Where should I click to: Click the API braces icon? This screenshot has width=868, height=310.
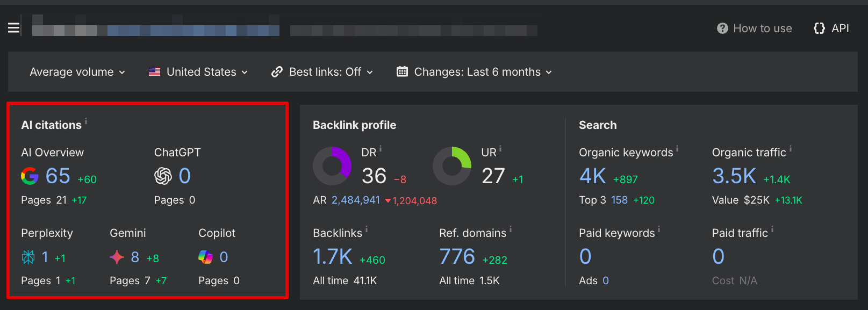(819, 28)
